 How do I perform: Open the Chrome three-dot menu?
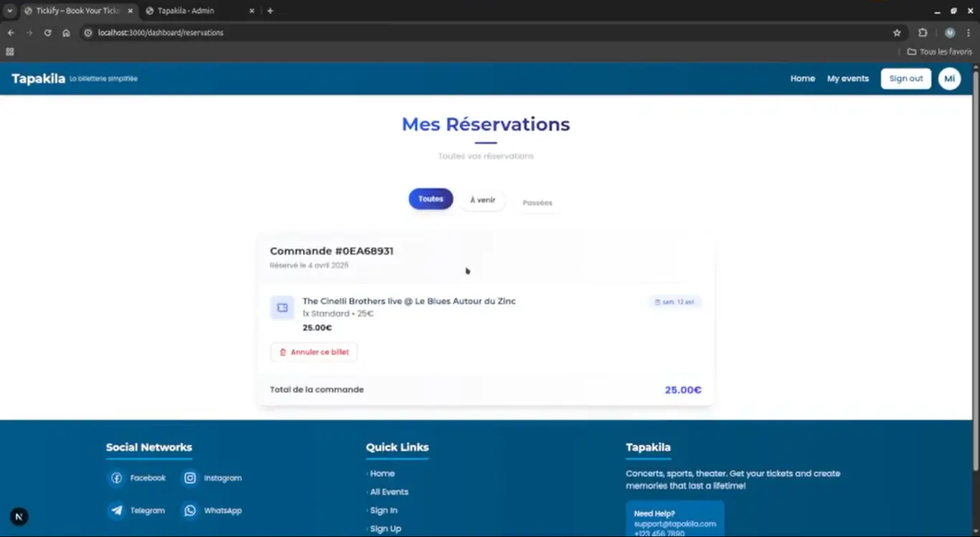click(x=968, y=33)
